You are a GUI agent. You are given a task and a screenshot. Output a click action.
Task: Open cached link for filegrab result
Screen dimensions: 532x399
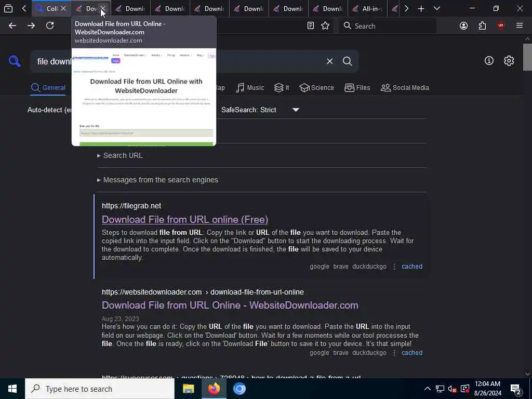[x=412, y=267]
